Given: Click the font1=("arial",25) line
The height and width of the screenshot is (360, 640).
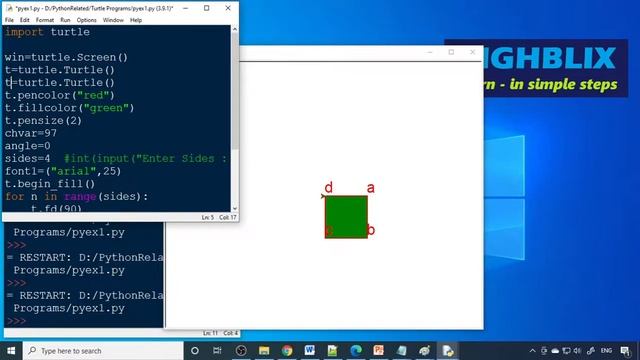Looking at the screenshot, I should point(63,171).
